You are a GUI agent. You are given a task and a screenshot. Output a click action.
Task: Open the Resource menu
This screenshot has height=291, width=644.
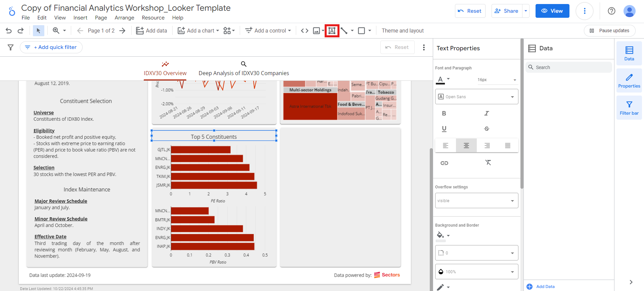pyautogui.click(x=153, y=18)
